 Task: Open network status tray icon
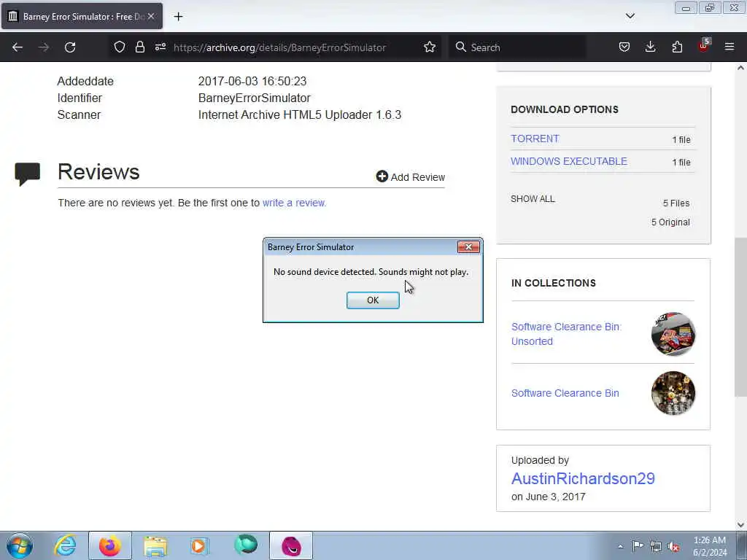[x=656, y=546]
